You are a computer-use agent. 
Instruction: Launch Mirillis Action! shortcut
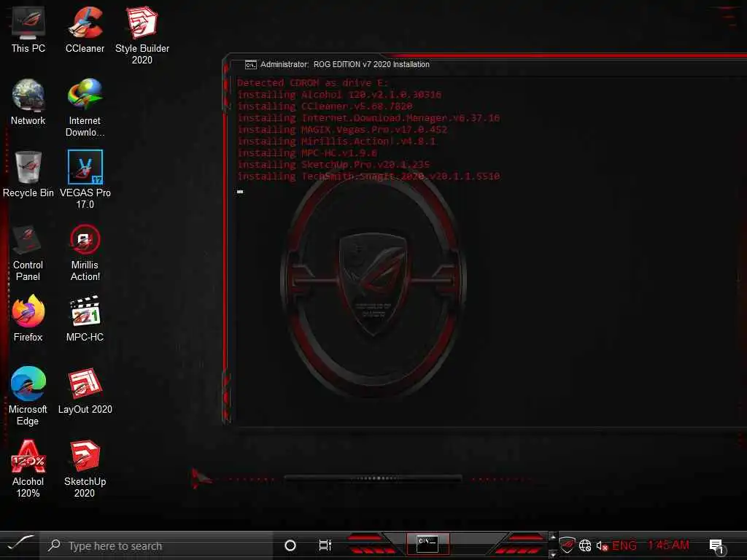click(x=85, y=252)
